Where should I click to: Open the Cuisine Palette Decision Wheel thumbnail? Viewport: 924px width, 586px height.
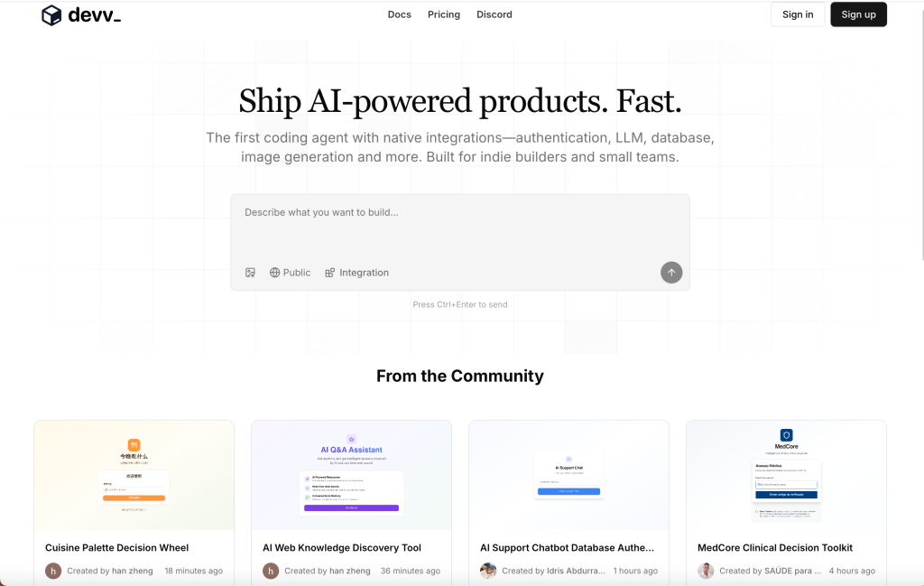pyautogui.click(x=134, y=475)
